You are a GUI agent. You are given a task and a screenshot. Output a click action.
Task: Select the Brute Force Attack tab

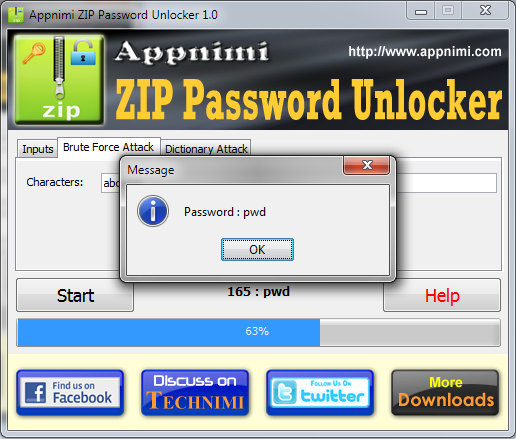click(x=109, y=147)
